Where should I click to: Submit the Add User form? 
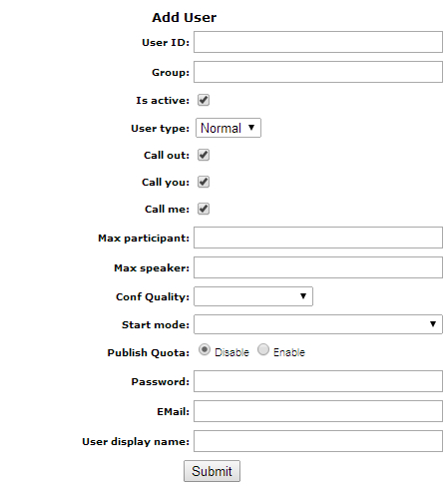pyautogui.click(x=212, y=471)
